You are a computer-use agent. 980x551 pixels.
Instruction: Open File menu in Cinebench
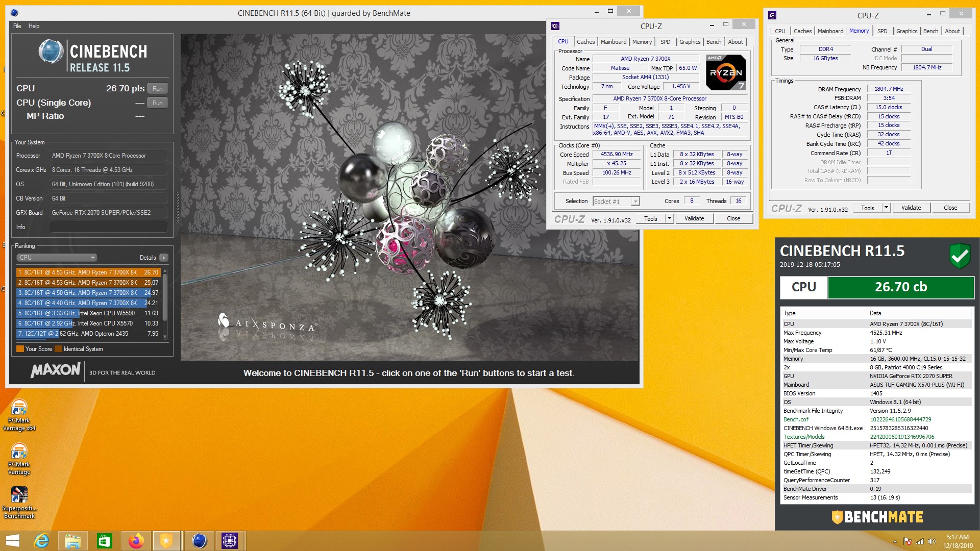point(17,26)
